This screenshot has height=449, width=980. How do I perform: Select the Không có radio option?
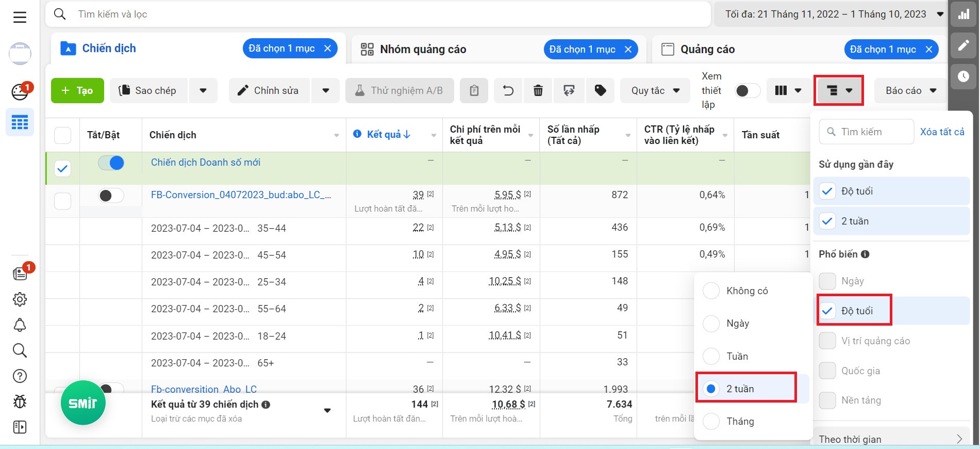[x=711, y=291]
